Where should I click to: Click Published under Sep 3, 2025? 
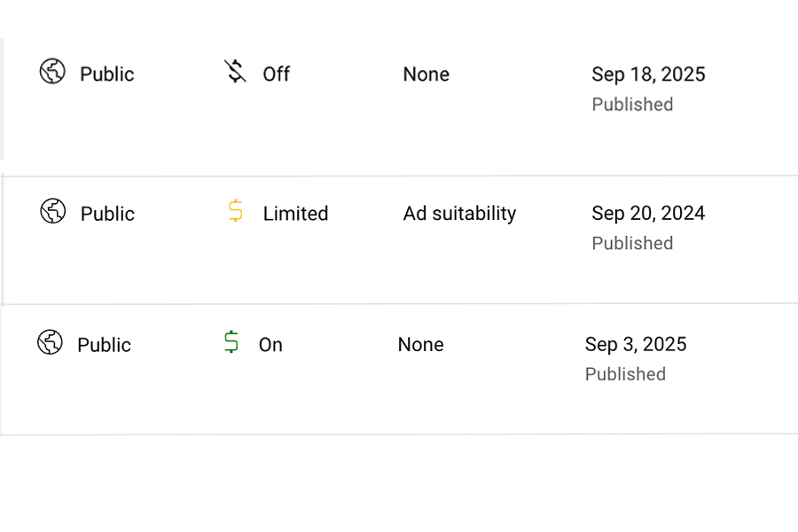click(x=625, y=374)
